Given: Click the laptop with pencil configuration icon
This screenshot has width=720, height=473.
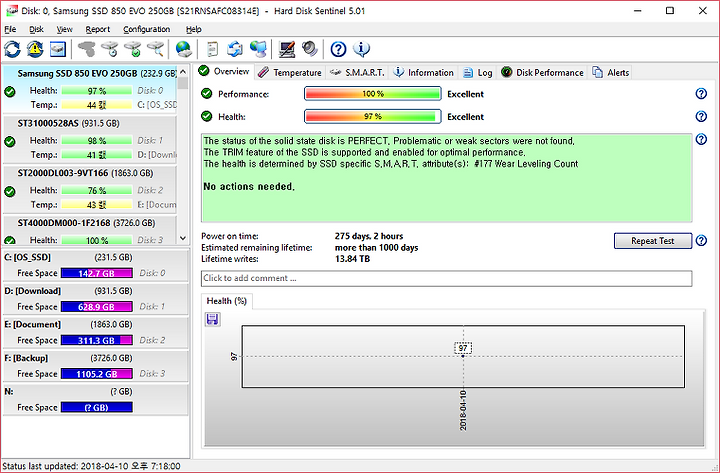Looking at the screenshot, I should 287,49.
